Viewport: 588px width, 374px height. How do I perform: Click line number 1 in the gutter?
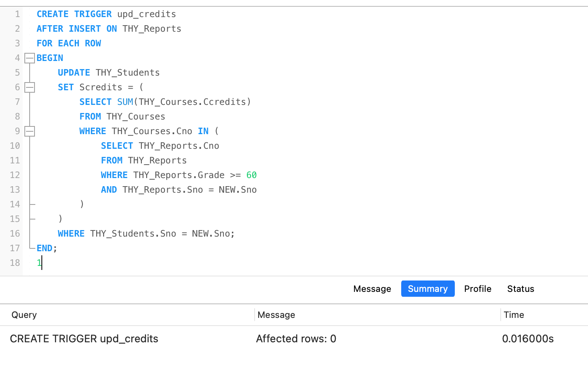pyautogui.click(x=17, y=14)
